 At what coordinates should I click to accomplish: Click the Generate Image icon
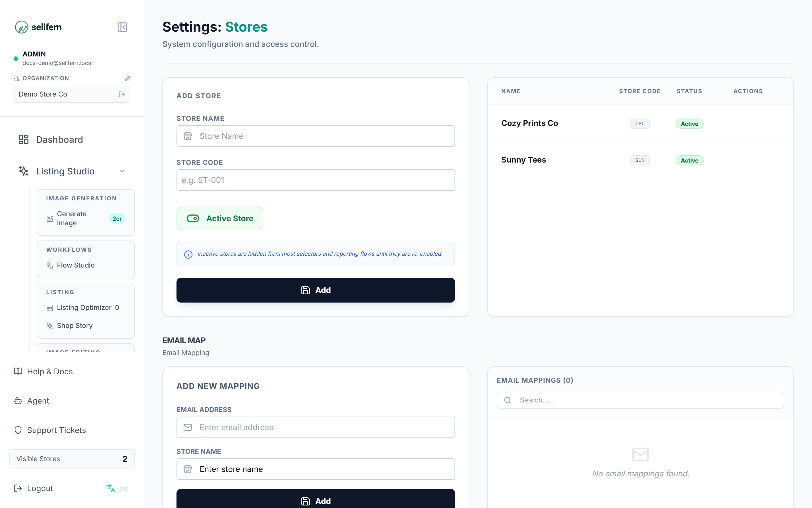click(50, 218)
